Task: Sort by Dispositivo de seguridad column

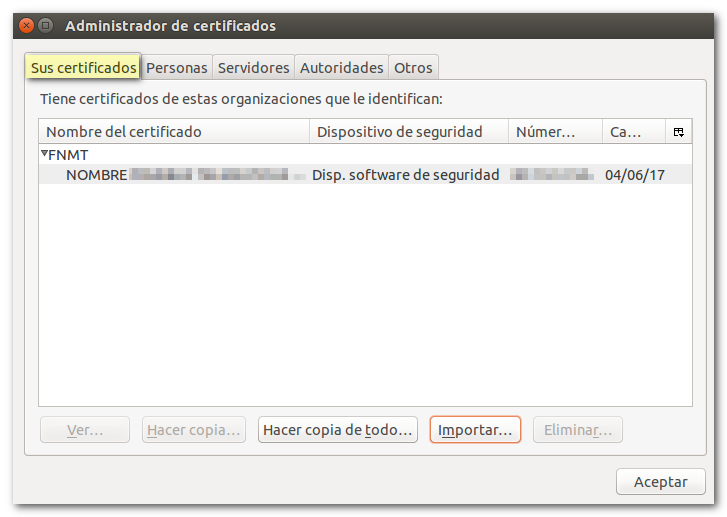Action: tap(409, 132)
